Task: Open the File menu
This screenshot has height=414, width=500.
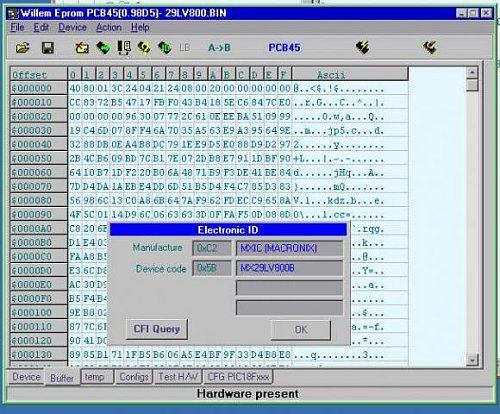Action: [x=17, y=27]
